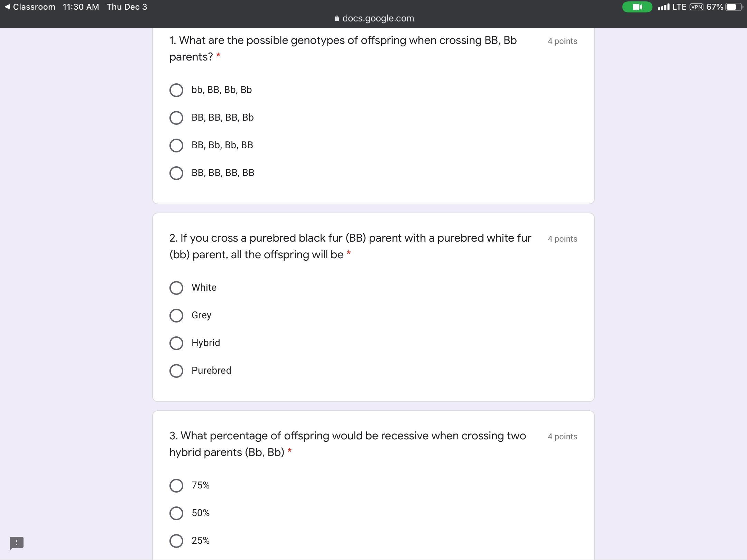747x560 pixels.
Task: Go back to Classroom app
Action: tap(30, 7)
